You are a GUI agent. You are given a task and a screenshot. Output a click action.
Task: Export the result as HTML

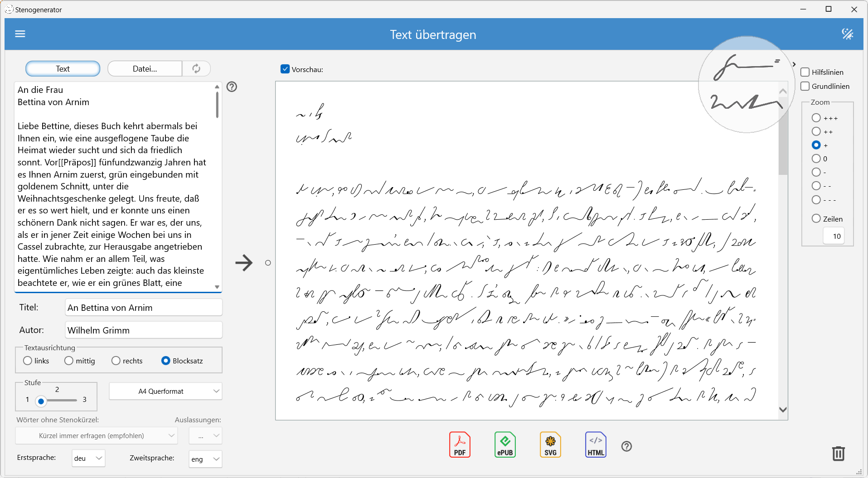(596, 444)
